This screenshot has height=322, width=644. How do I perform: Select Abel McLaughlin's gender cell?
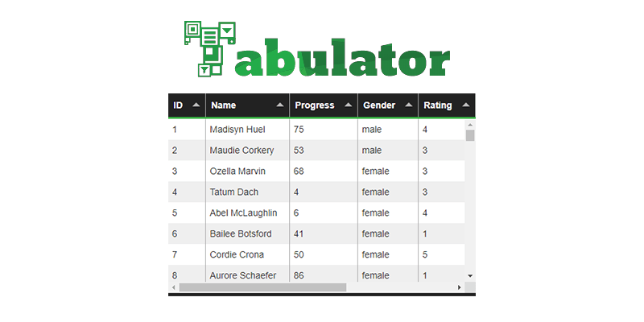(x=376, y=213)
